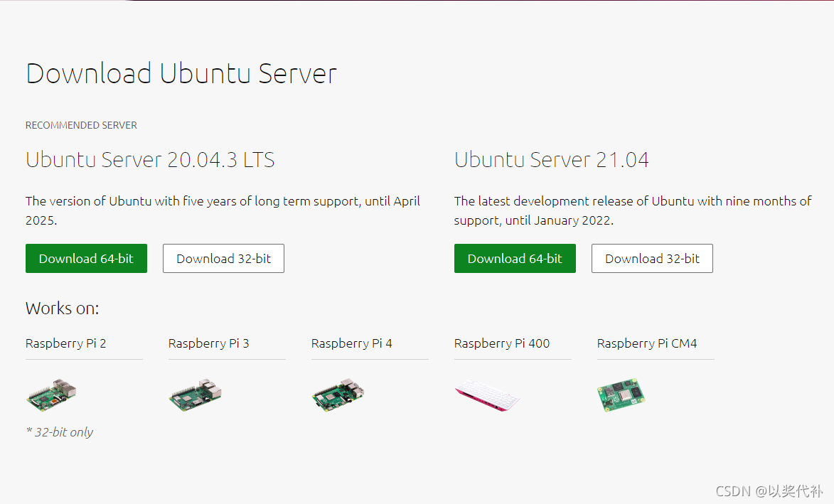Click the Raspberry Pi 3 board image
The width and height of the screenshot is (834, 504).
coord(196,395)
